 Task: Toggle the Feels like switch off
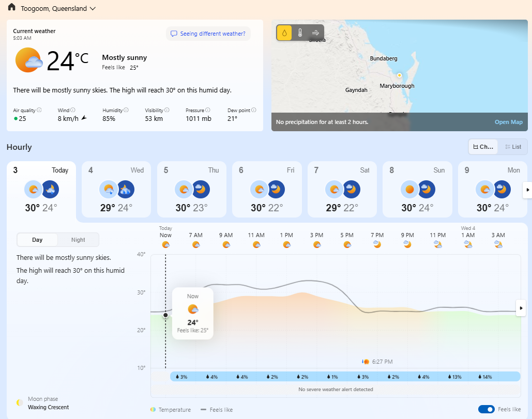[487, 409]
